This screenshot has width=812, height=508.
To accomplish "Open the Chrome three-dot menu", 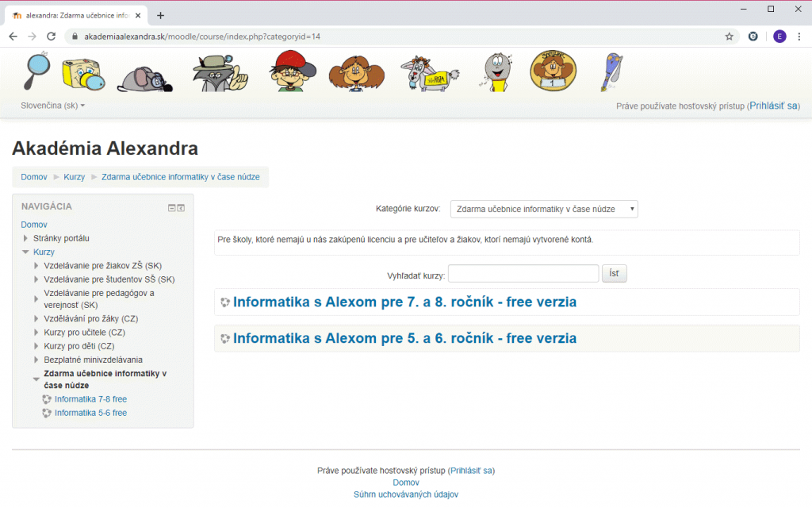I will click(799, 37).
